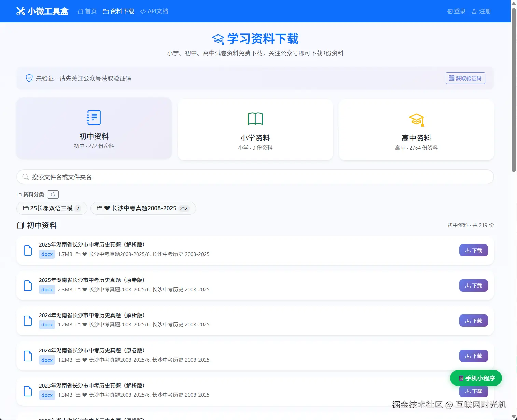This screenshot has width=517, height=420.
Task: Download 2025年历史真题（解析版）
Action: point(473,250)
